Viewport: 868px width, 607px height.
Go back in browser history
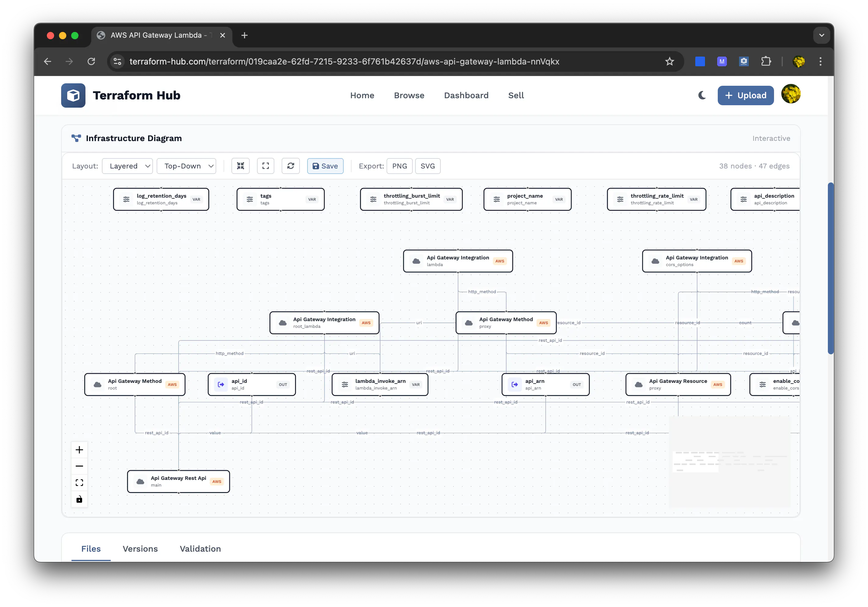(x=48, y=61)
